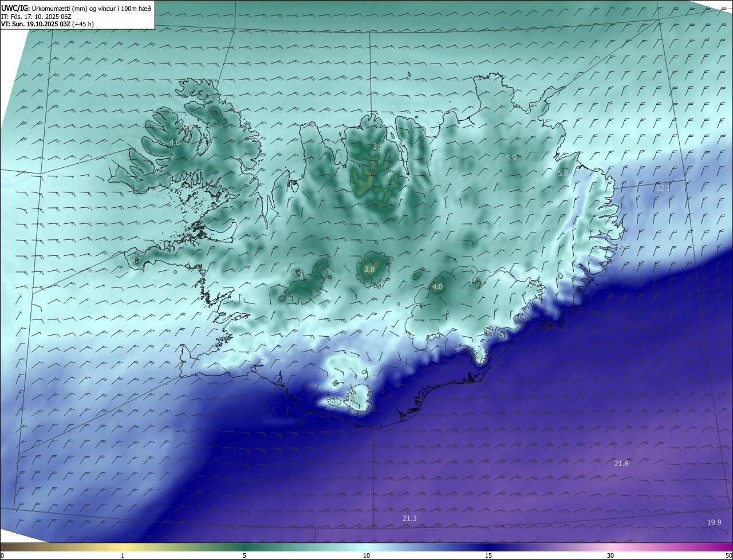Click the 21.8 value over the southeastern ocean
Image resolution: width=733 pixels, height=560 pixels.
click(621, 463)
